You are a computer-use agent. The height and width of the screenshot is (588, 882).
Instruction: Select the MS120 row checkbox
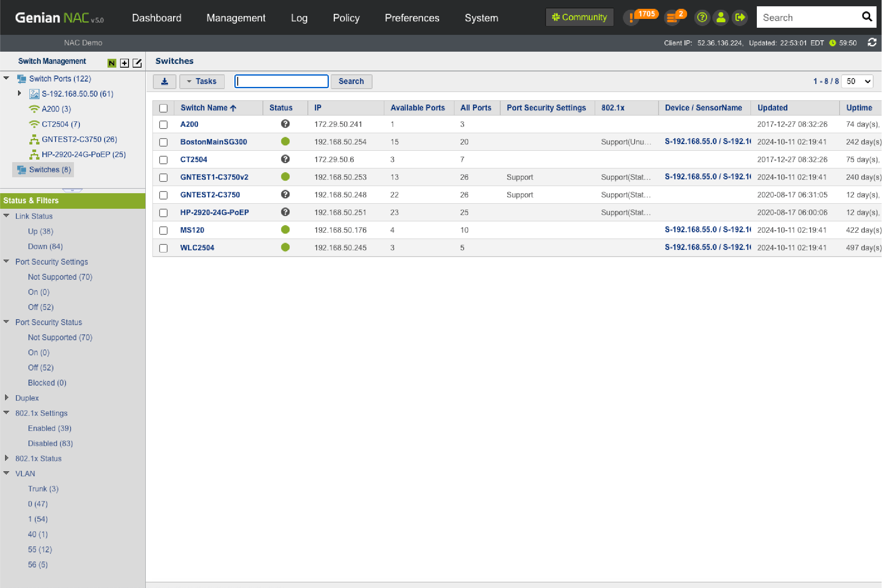[x=163, y=231]
